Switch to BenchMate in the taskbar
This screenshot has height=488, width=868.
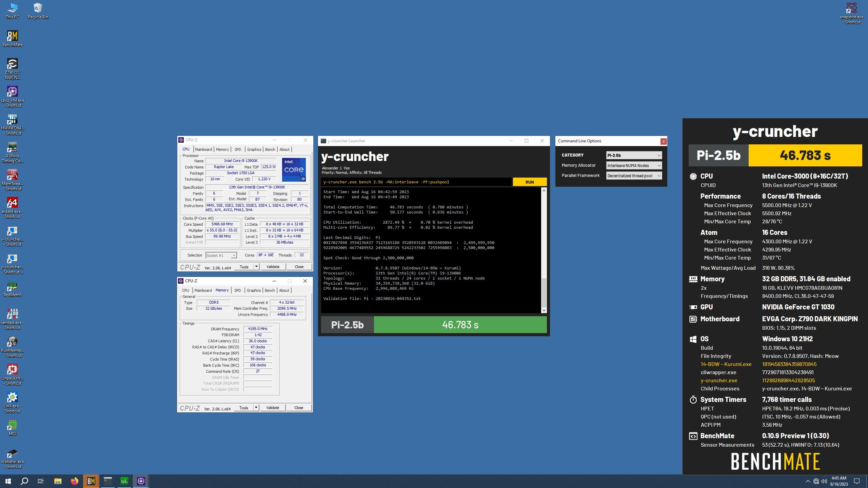click(91, 481)
